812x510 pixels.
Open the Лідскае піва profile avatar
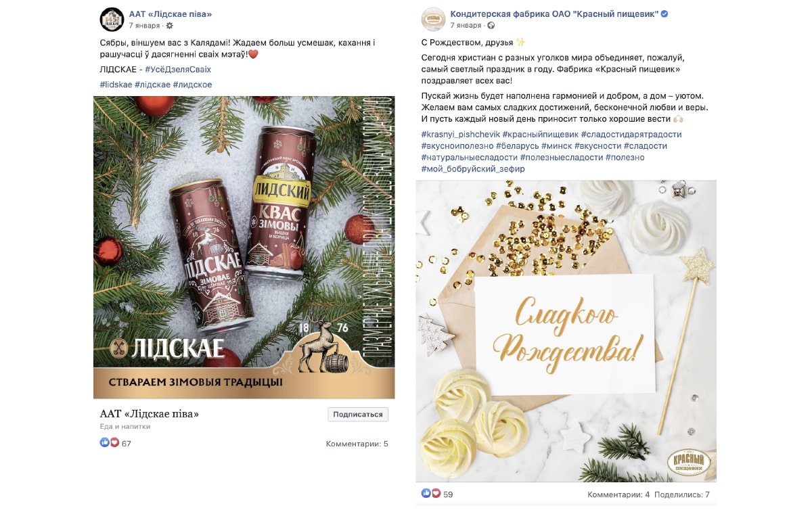[x=112, y=19]
